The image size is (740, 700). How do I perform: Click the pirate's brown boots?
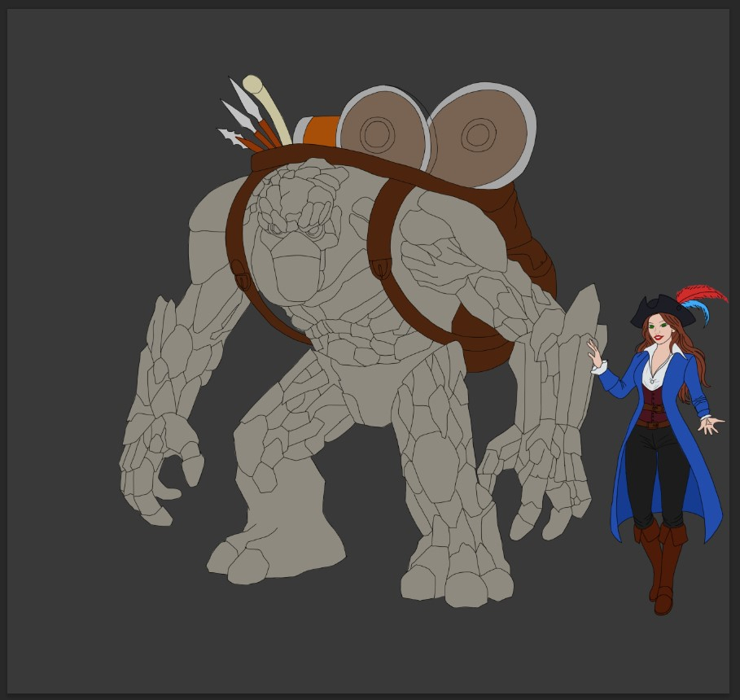click(661, 570)
